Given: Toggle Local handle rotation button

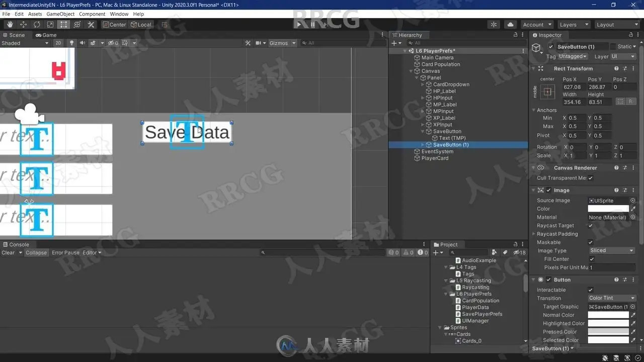Looking at the screenshot, I should [x=141, y=25].
